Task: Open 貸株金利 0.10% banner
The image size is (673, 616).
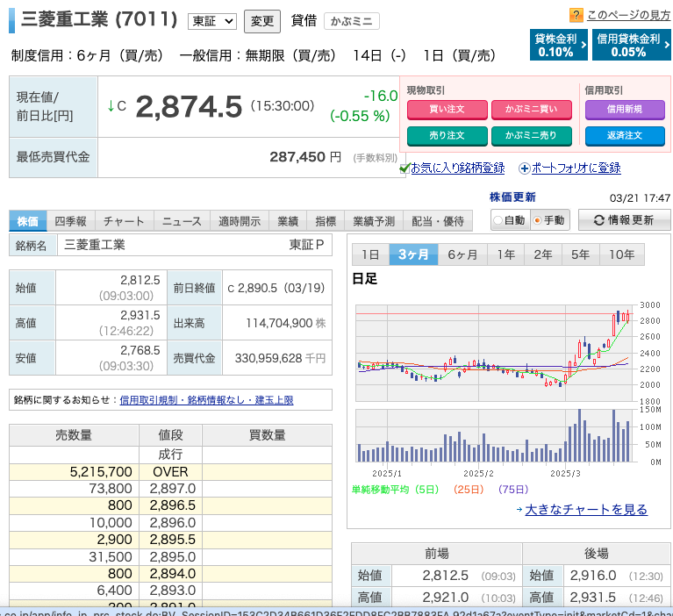Action: [558, 45]
